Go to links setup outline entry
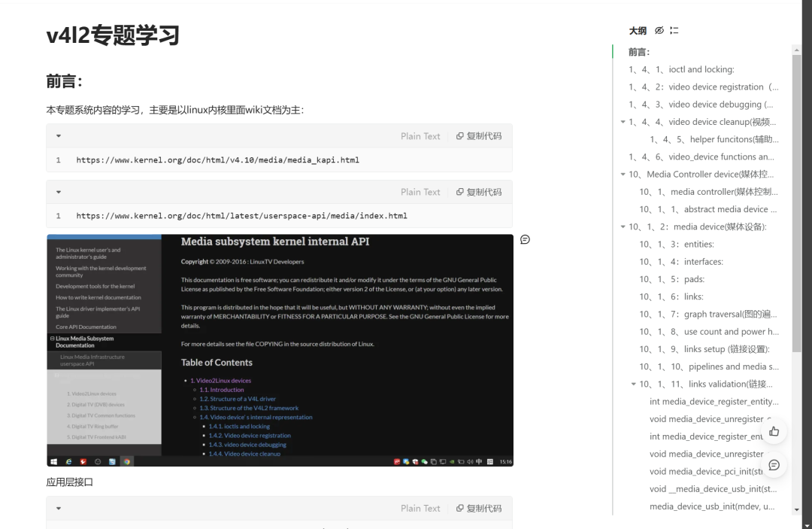The width and height of the screenshot is (812, 529). click(704, 349)
